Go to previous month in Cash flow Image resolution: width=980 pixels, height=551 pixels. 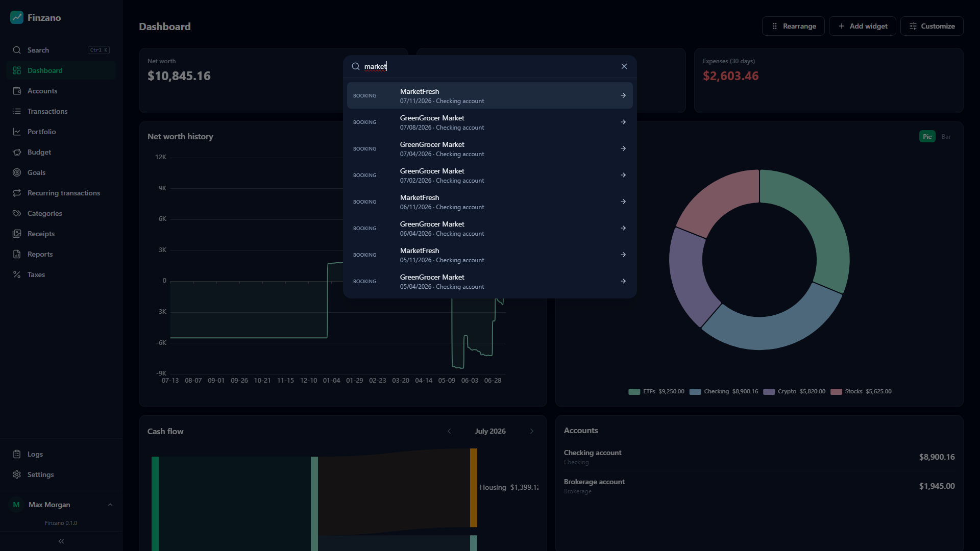pos(449,431)
